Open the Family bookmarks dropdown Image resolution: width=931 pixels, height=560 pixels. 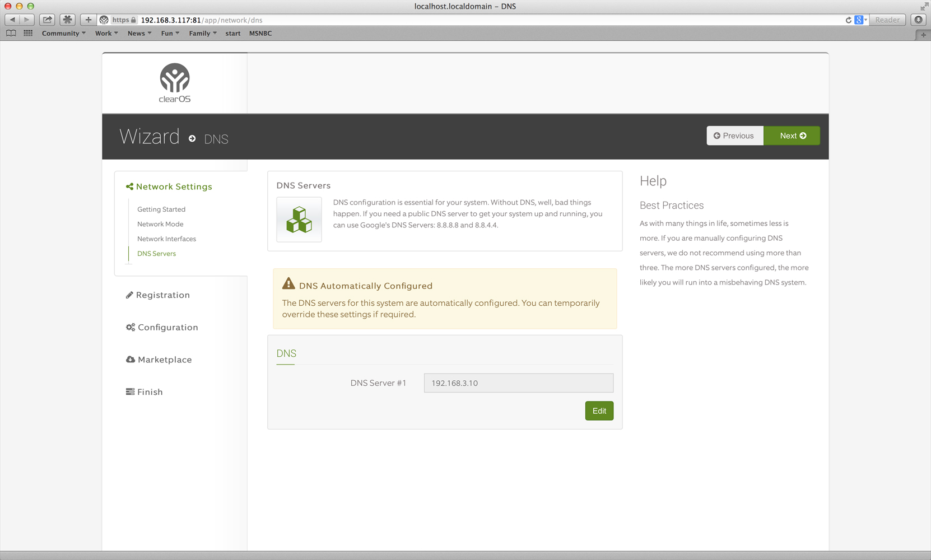point(203,34)
